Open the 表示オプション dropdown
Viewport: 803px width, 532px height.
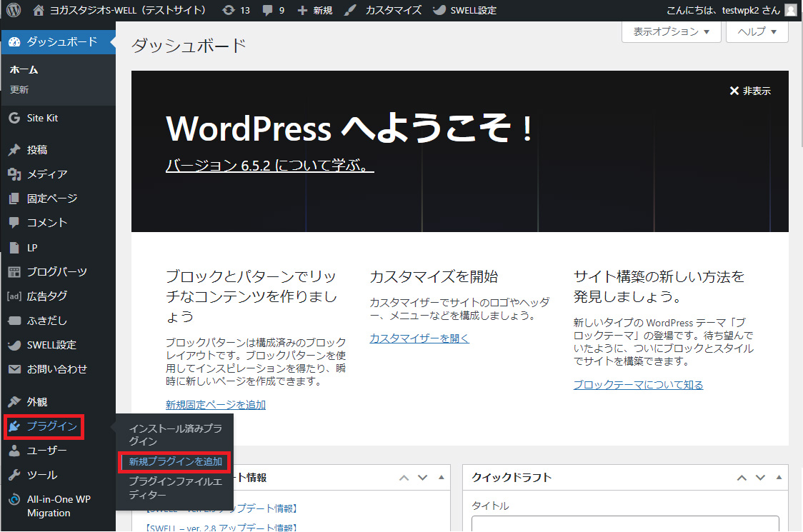(672, 31)
